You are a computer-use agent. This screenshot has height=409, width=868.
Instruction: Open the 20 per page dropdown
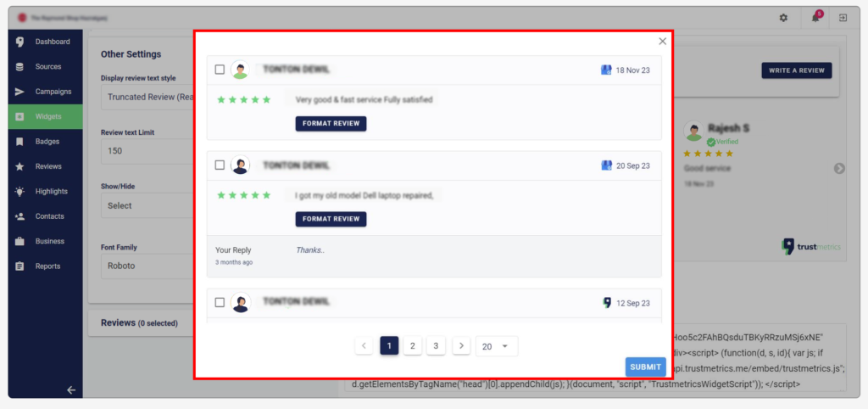pos(497,346)
